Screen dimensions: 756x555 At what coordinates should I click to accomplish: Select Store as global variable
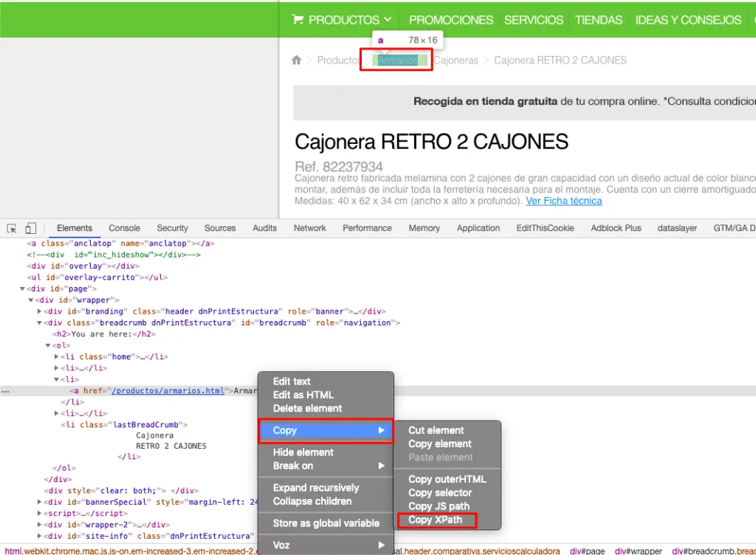click(326, 523)
